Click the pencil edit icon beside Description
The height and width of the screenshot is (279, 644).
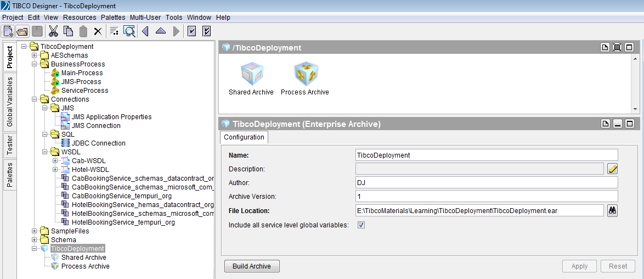612,169
